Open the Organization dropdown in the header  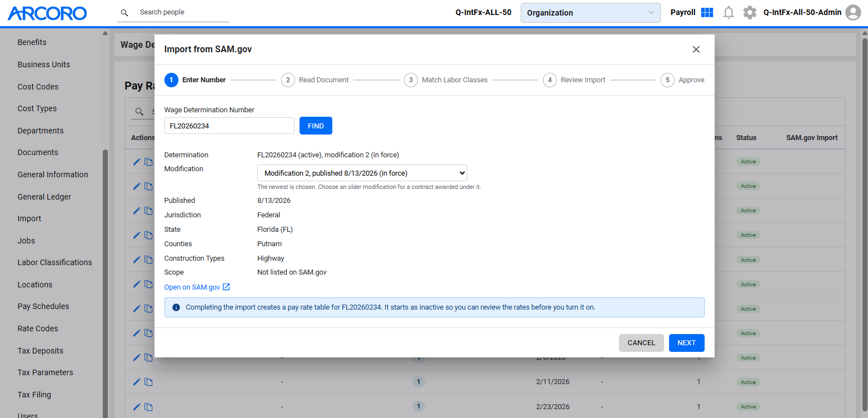click(x=590, y=13)
